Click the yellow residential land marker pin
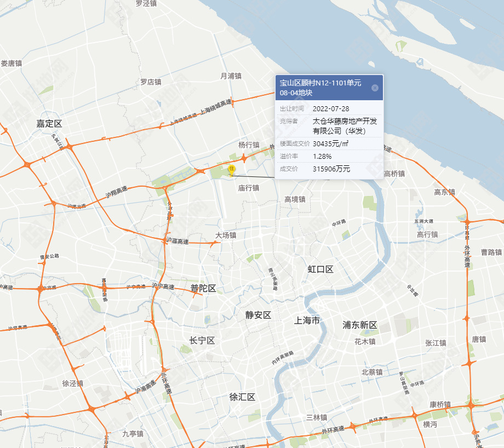This screenshot has height=448, width=504. [231, 170]
